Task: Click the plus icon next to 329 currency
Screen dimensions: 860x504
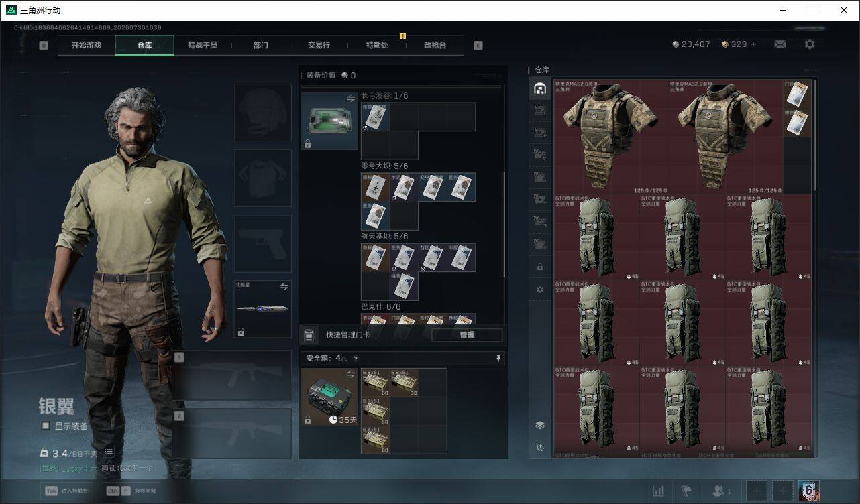Action: click(753, 44)
